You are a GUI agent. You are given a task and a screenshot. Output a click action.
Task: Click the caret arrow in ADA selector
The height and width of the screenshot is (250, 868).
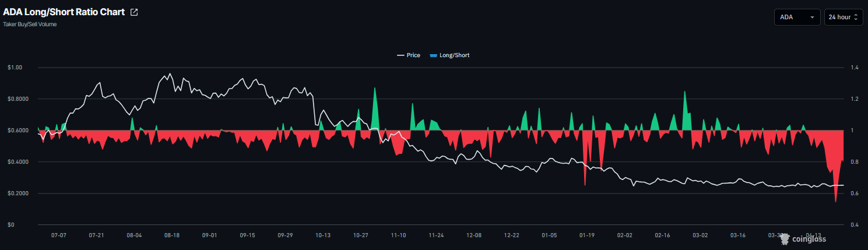pos(812,17)
